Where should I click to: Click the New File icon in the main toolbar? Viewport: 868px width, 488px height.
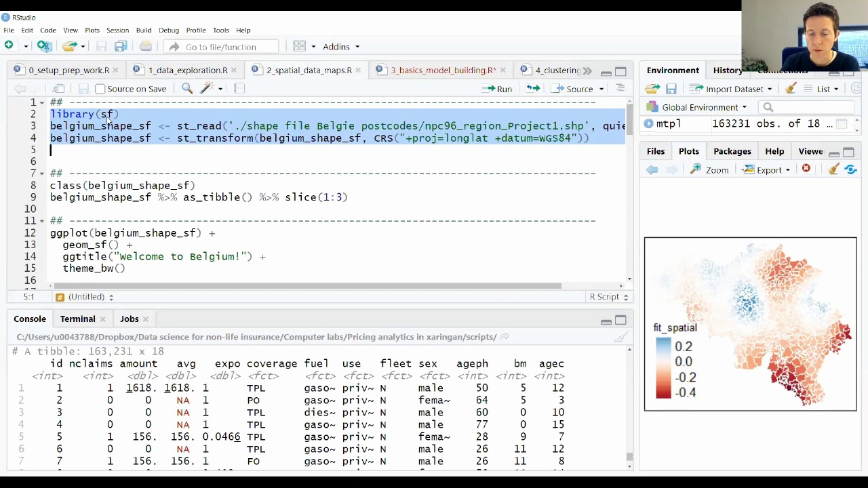tap(9, 46)
